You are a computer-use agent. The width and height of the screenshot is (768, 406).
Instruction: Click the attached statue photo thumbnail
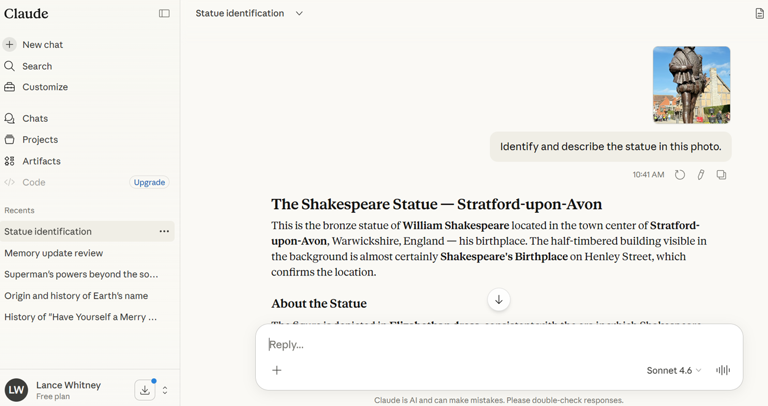(691, 85)
